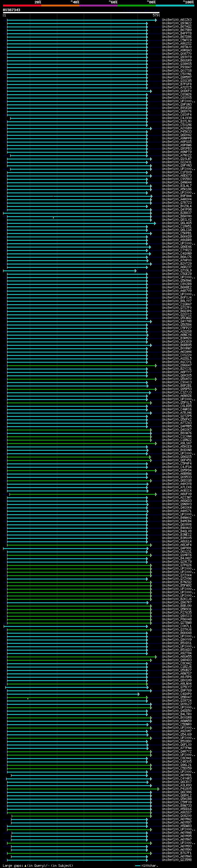Select UniRef100_C1C0N4 label
Image resolution: width=197 pixels, height=868 pixels.
click(x=177, y=437)
